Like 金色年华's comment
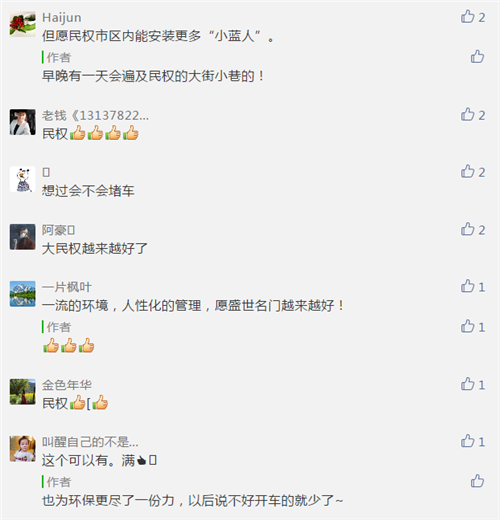Screen dimensions: 500x520 click(473, 385)
